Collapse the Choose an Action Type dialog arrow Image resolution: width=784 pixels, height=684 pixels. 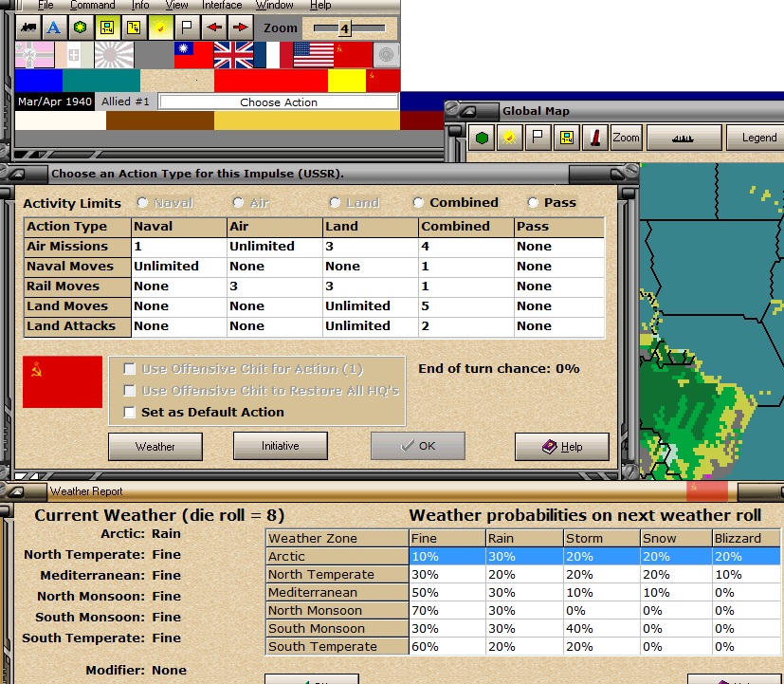17,175
